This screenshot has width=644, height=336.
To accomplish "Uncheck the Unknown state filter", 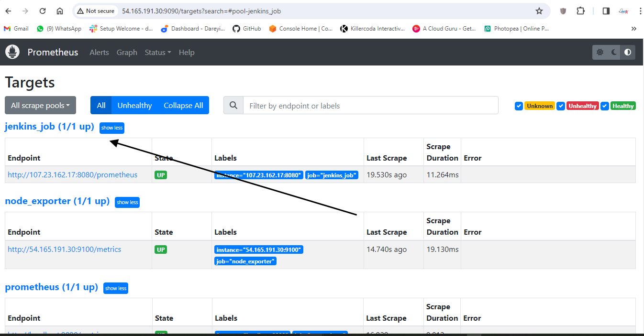I will 519,106.
